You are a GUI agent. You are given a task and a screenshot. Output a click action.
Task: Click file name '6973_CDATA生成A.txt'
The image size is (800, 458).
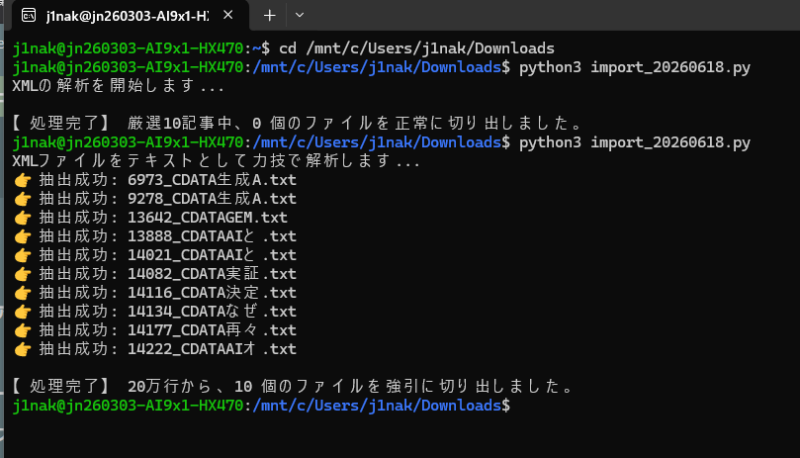click(x=212, y=180)
